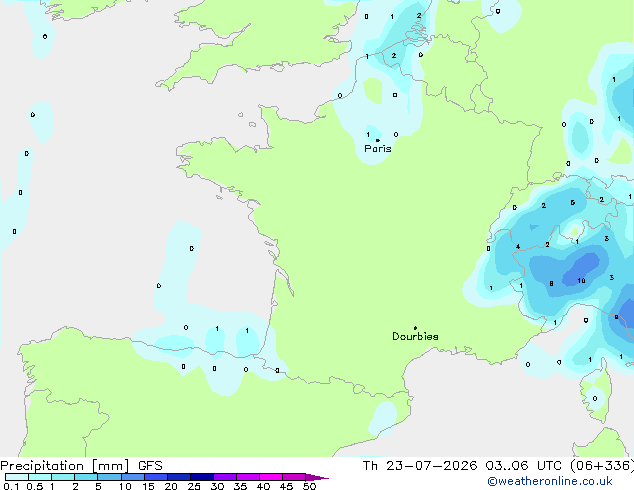Click the legend arrow tip beyond 50
Image resolution: width=634 pixels, height=490 pixels.
tap(317, 477)
